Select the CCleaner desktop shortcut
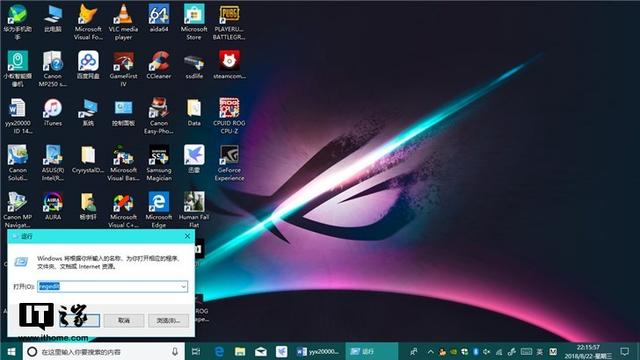This screenshot has height=360, width=640. point(159,64)
